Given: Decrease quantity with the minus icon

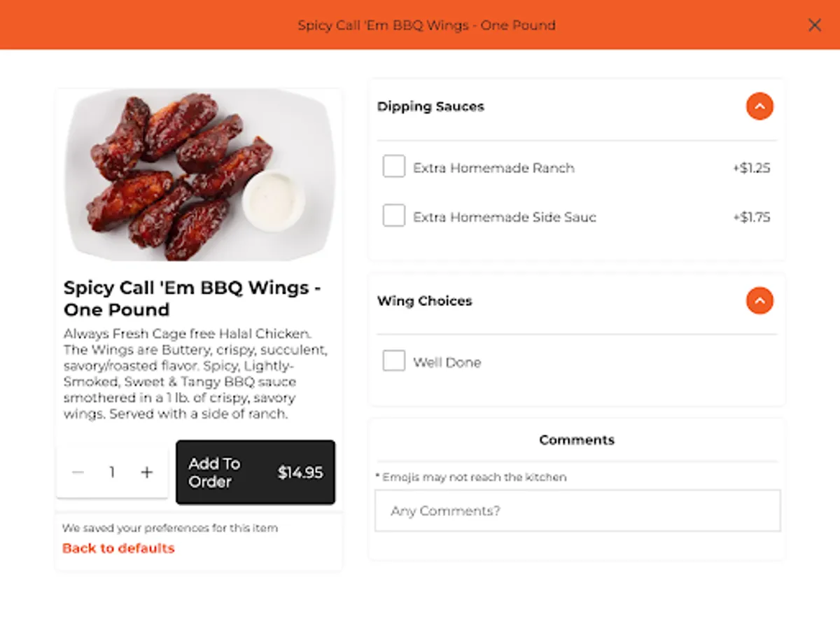Looking at the screenshot, I should (78, 472).
